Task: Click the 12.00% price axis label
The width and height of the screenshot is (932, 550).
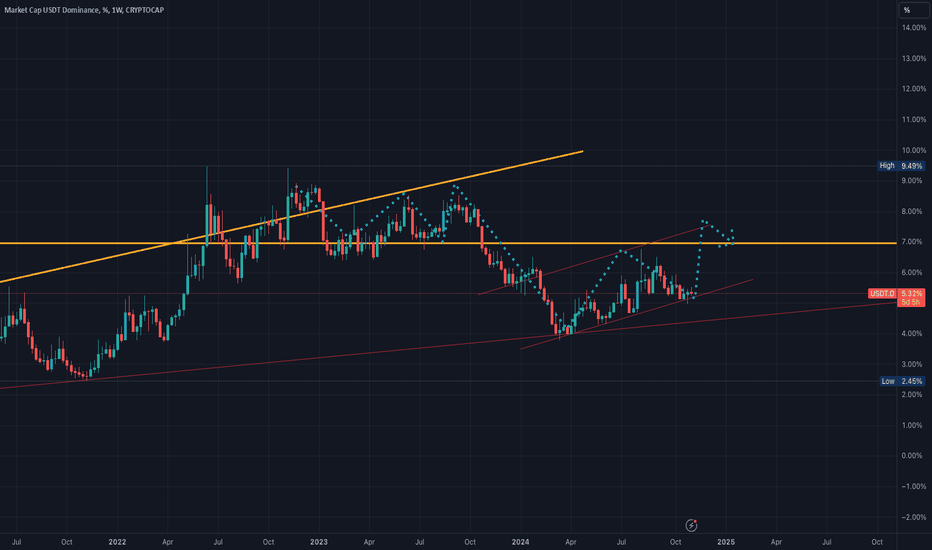Action: pos(914,89)
